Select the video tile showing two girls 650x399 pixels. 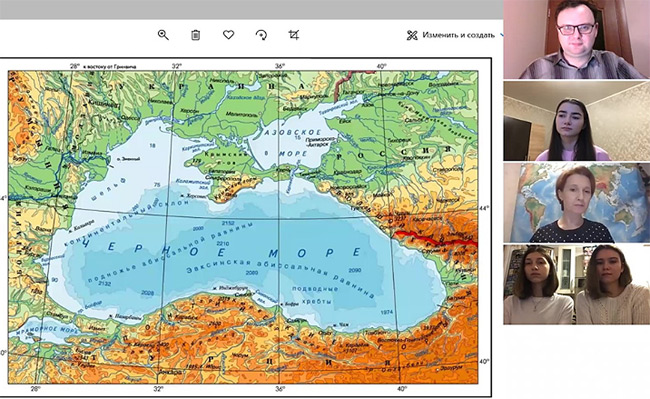tap(577, 284)
